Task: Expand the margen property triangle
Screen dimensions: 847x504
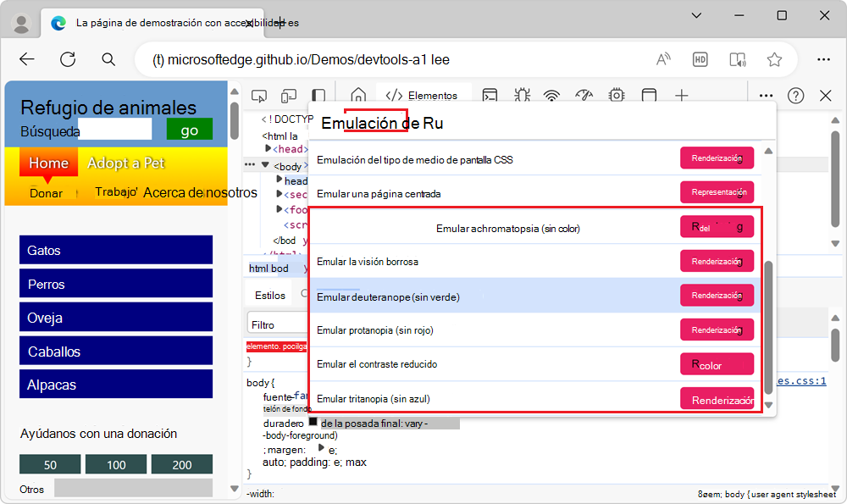Action: 321,448
